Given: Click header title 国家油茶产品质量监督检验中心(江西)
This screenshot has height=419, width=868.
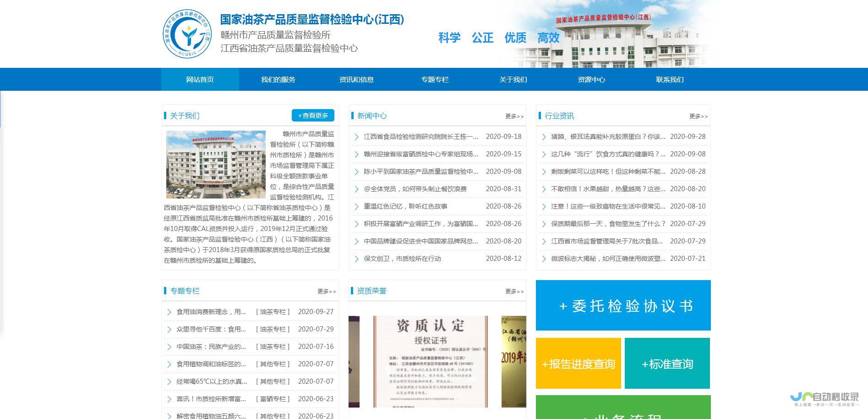Looking at the screenshot, I should [312, 19].
